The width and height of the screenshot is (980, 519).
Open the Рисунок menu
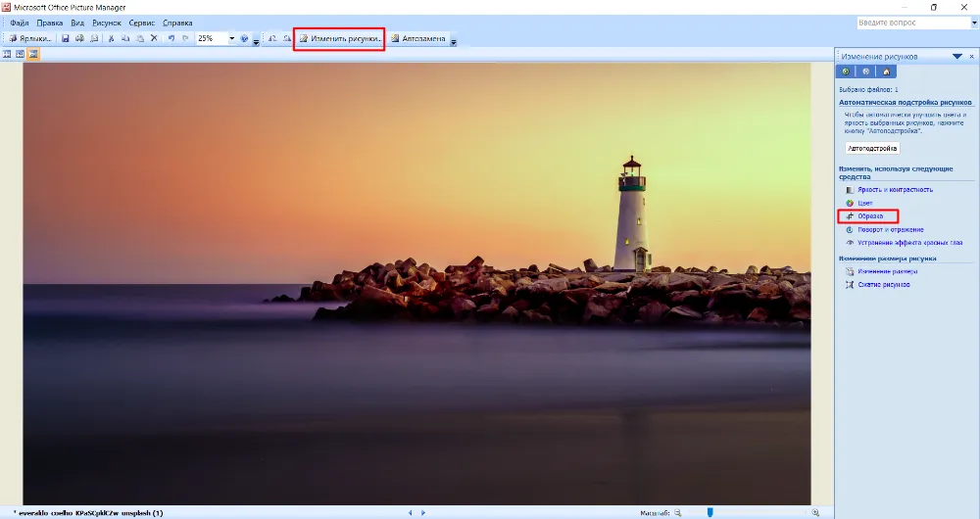point(107,23)
